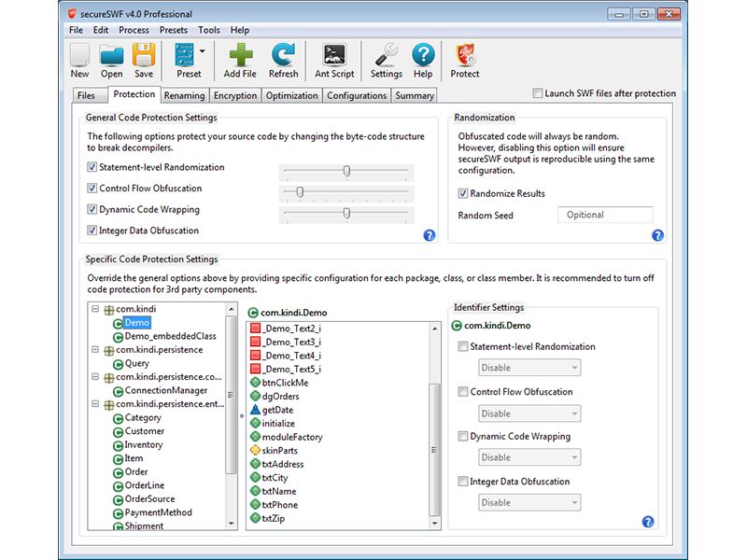The image size is (747, 560).
Task: Open the Dynamic Code Wrapping Disable dropdown
Action: point(529,457)
